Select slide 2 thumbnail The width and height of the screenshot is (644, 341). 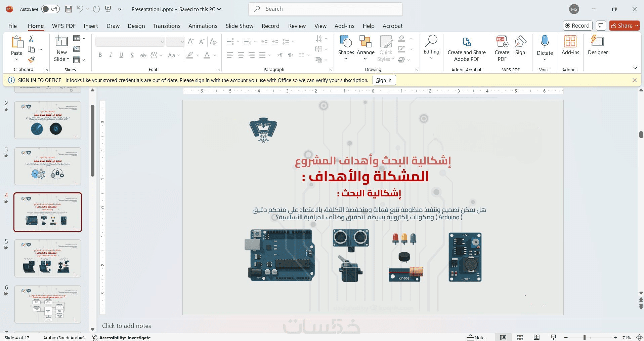(48, 120)
